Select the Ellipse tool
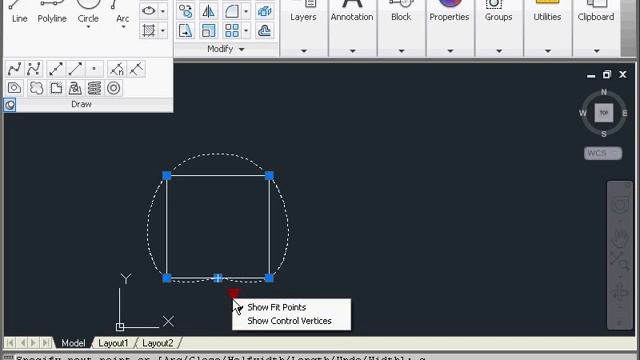640x360 pixels. click(x=149, y=11)
